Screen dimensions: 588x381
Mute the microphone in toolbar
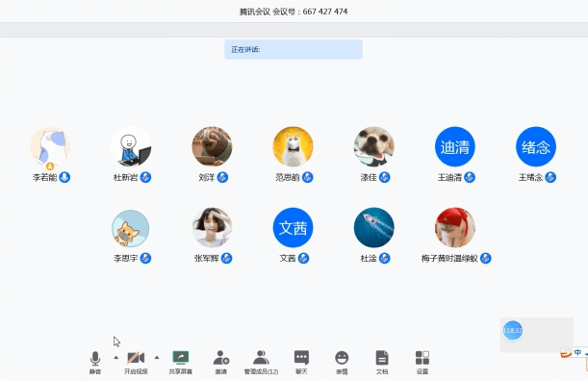point(95,362)
